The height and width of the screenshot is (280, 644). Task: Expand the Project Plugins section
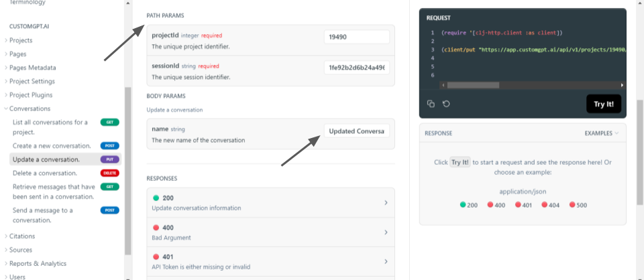[x=31, y=94]
